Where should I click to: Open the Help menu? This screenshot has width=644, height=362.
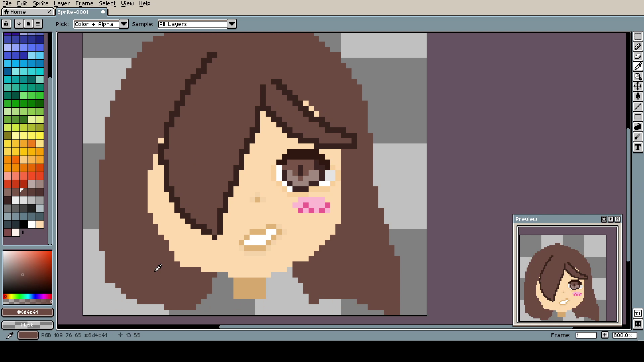click(x=145, y=3)
